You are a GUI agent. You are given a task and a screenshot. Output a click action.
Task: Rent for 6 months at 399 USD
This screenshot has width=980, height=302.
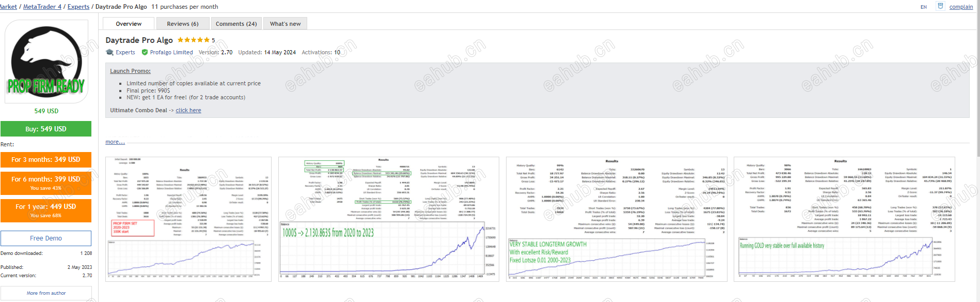pyautogui.click(x=46, y=183)
